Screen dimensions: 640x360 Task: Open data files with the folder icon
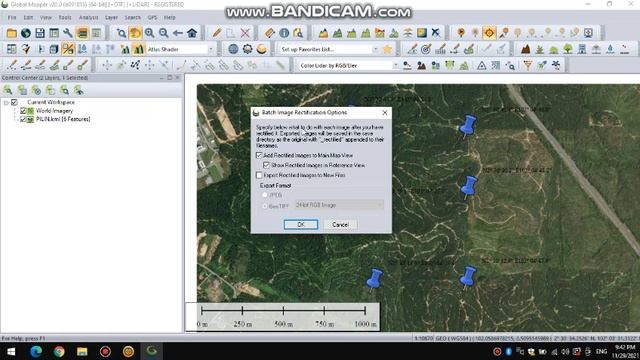tap(11, 33)
